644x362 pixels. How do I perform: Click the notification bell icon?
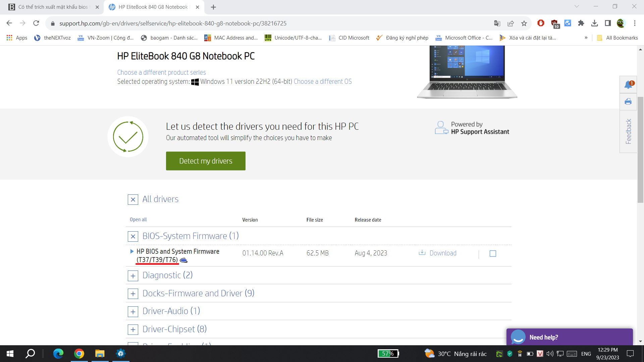tap(628, 84)
